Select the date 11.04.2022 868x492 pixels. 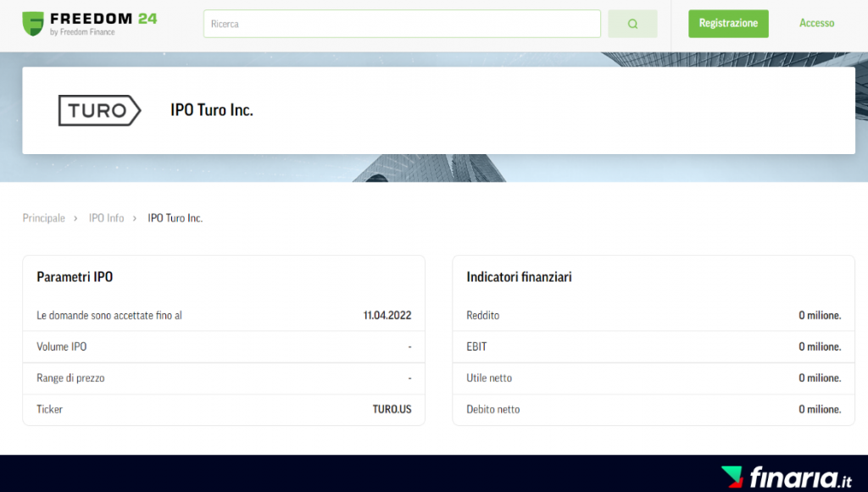coord(387,315)
